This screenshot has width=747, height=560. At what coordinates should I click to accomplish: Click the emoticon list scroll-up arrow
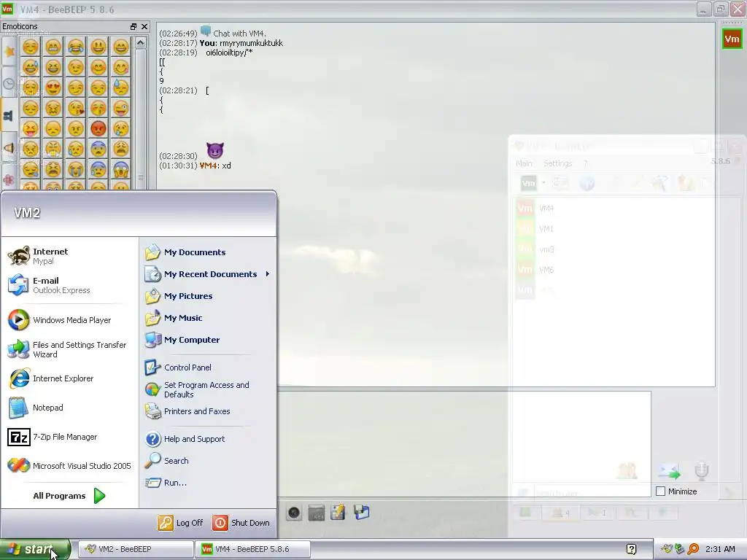140,43
